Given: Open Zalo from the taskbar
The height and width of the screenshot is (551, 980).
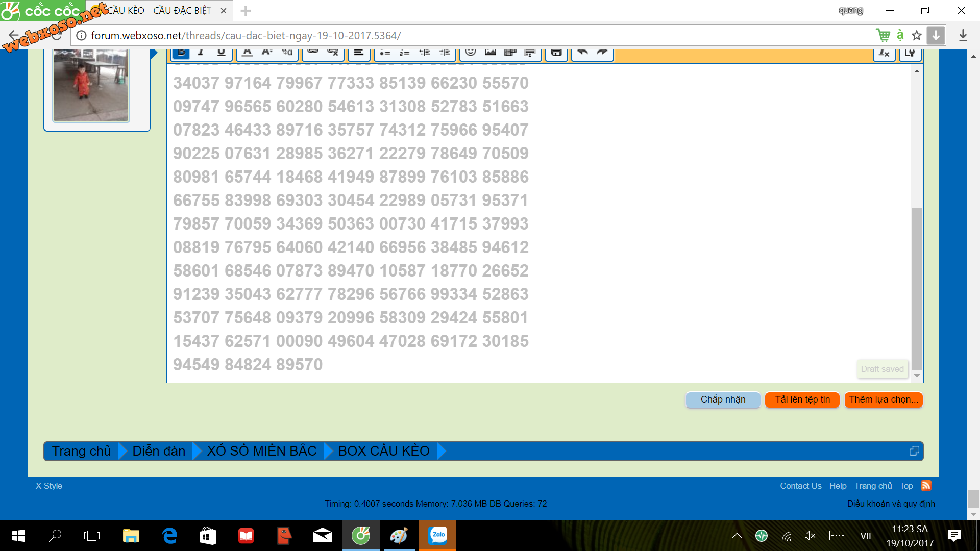Looking at the screenshot, I should (x=437, y=535).
